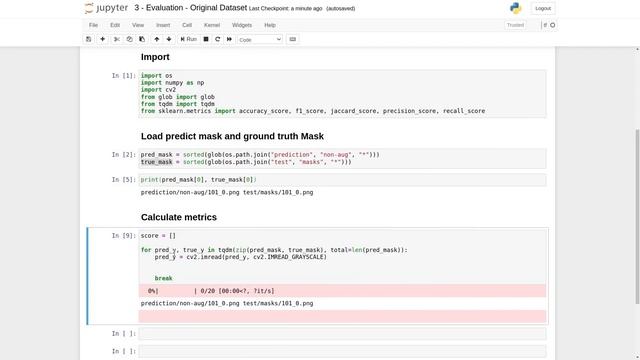The image size is (640, 360).
Task: Click the sklearn.metrics import line
Action: (313, 111)
